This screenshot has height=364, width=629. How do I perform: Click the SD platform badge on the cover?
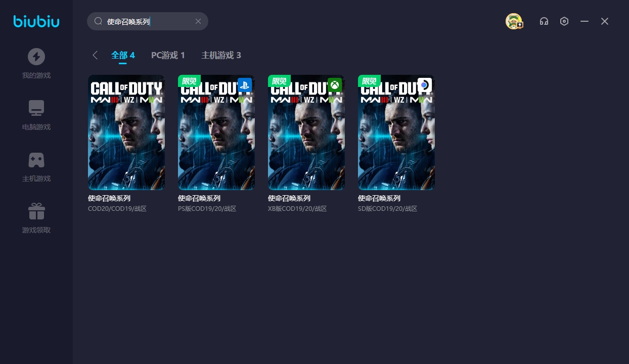[425, 85]
